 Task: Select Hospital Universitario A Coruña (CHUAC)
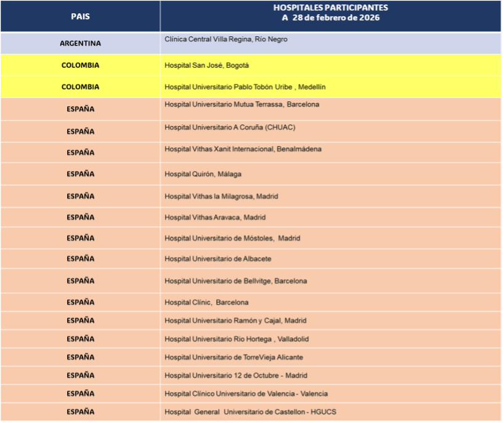(x=230, y=127)
